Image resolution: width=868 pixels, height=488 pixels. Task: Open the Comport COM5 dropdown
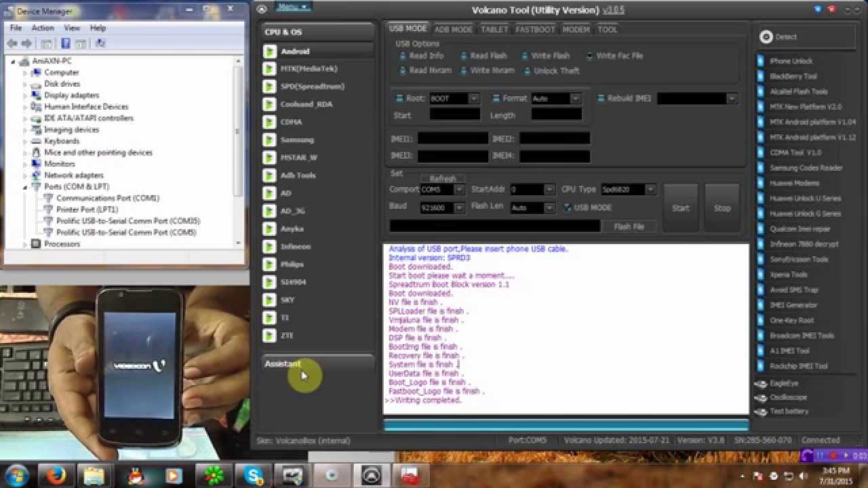459,190
